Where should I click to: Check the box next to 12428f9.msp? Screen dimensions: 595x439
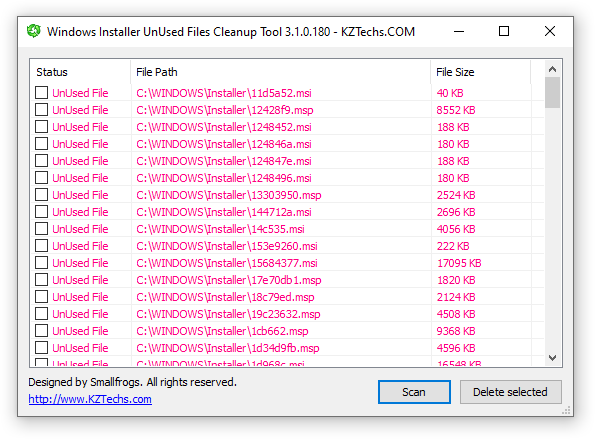(x=41, y=110)
